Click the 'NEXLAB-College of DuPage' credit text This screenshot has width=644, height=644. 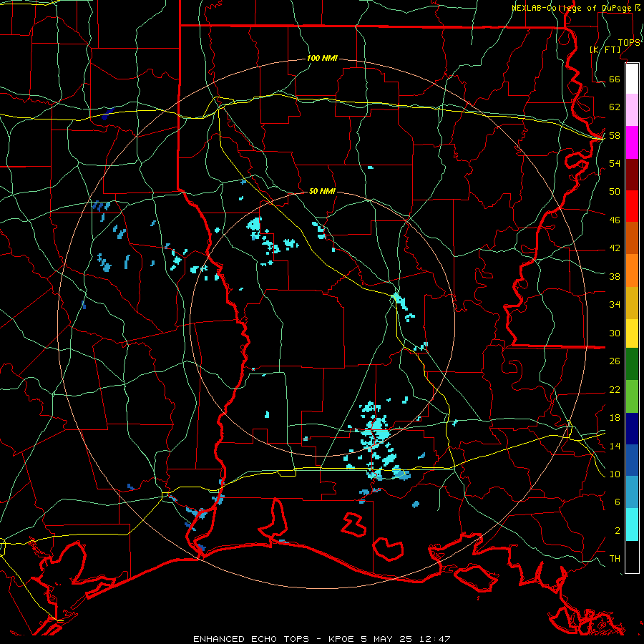572,8
